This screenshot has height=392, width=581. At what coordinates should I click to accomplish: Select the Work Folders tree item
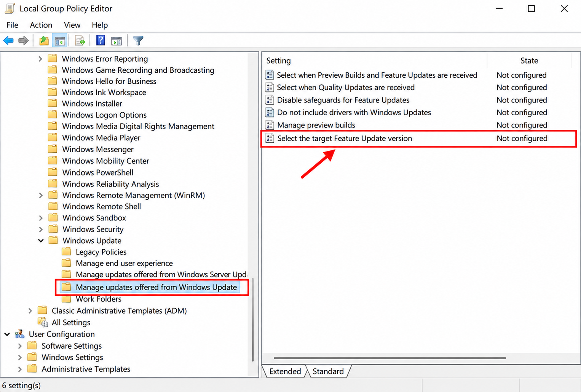tap(98, 299)
